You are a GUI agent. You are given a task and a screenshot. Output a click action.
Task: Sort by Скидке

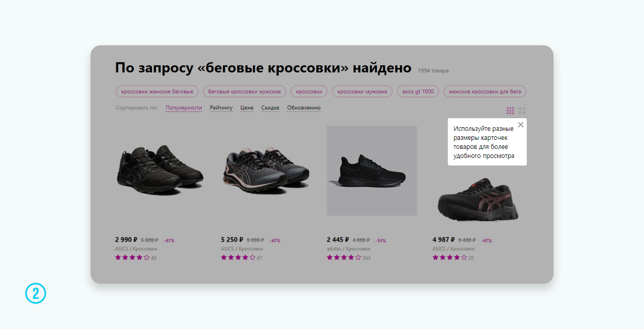point(270,108)
